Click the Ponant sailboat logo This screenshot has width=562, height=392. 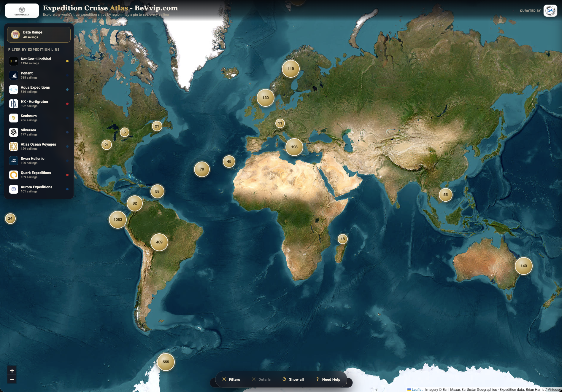click(x=14, y=75)
